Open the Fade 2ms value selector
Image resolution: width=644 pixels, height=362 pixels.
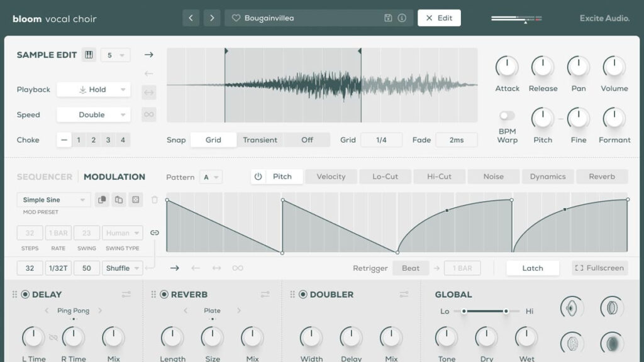pos(457,140)
